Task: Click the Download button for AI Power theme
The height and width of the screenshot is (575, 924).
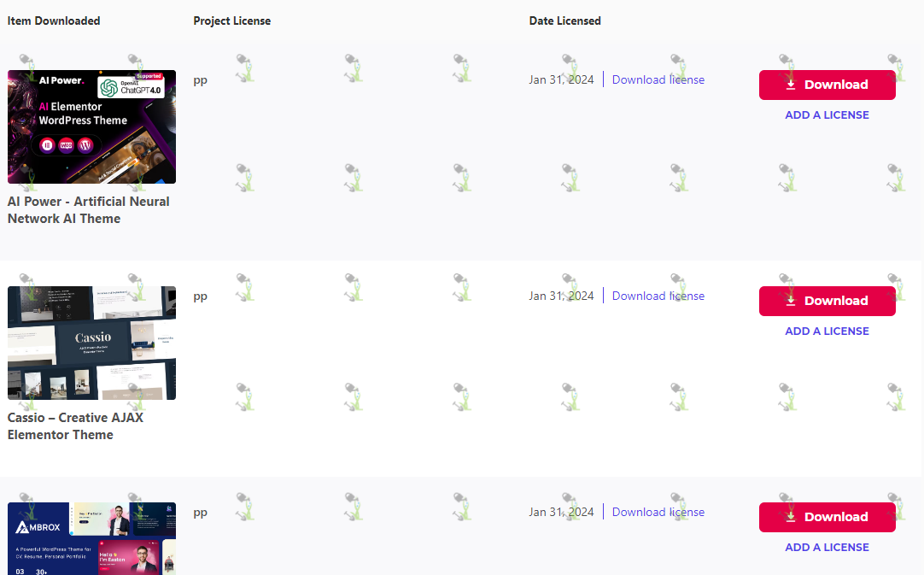Action: [x=827, y=85]
